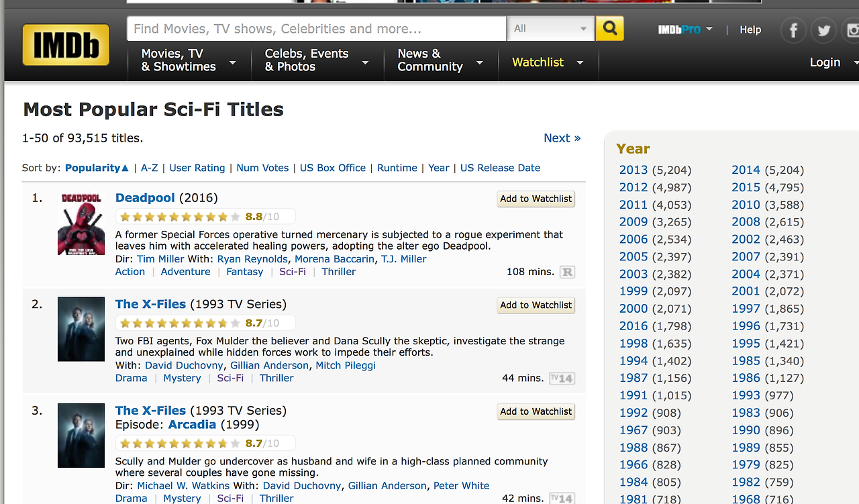This screenshot has width=859, height=504.
Task: Open the Facebook icon link
Action: tap(793, 30)
